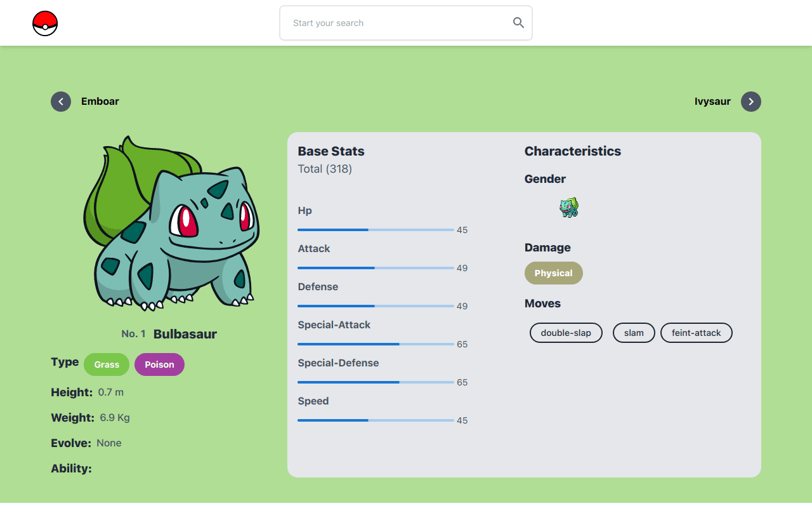Click the Attack stat bar

click(376, 268)
